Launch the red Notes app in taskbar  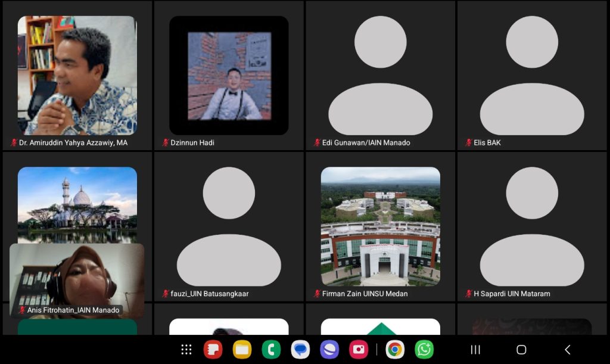[x=213, y=350]
